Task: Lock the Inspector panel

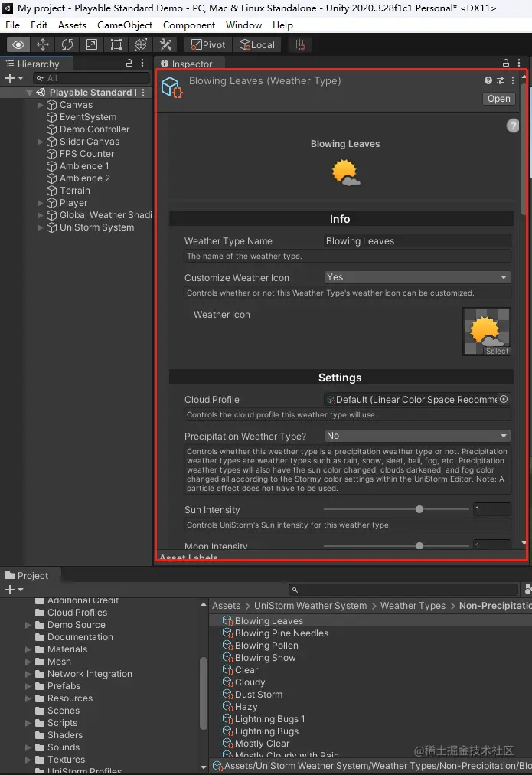Action: coord(505,64)
